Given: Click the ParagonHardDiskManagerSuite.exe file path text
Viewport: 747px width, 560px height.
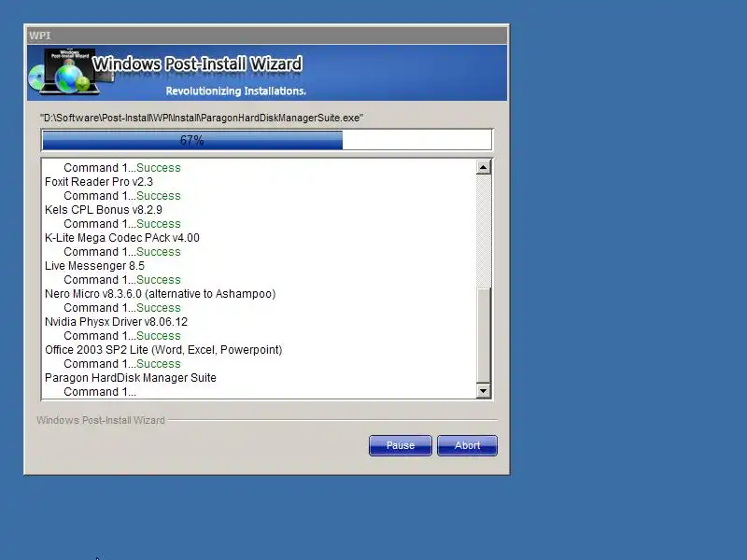Looking at the screenshot, I should point(202,118).
